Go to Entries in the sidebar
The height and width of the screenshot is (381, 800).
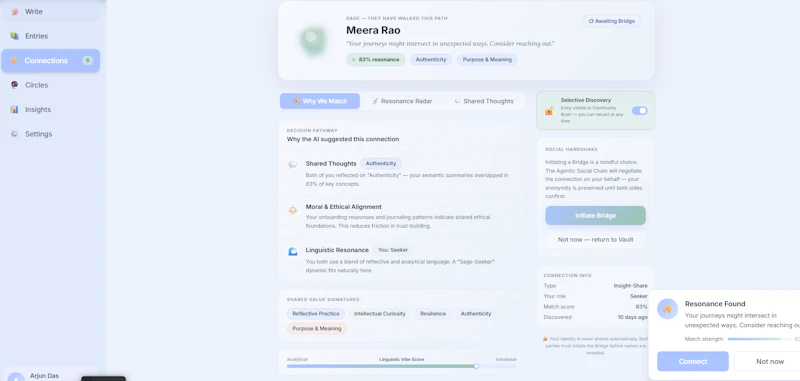coord(50,36)
